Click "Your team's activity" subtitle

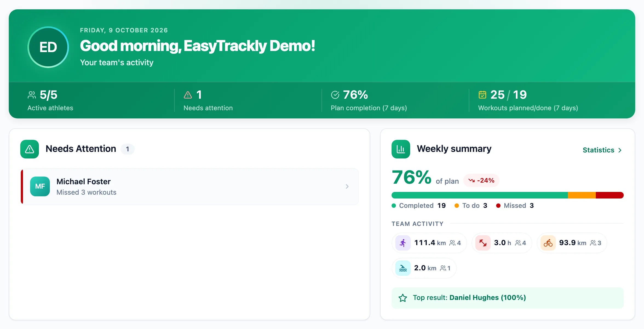coord(117,63)
